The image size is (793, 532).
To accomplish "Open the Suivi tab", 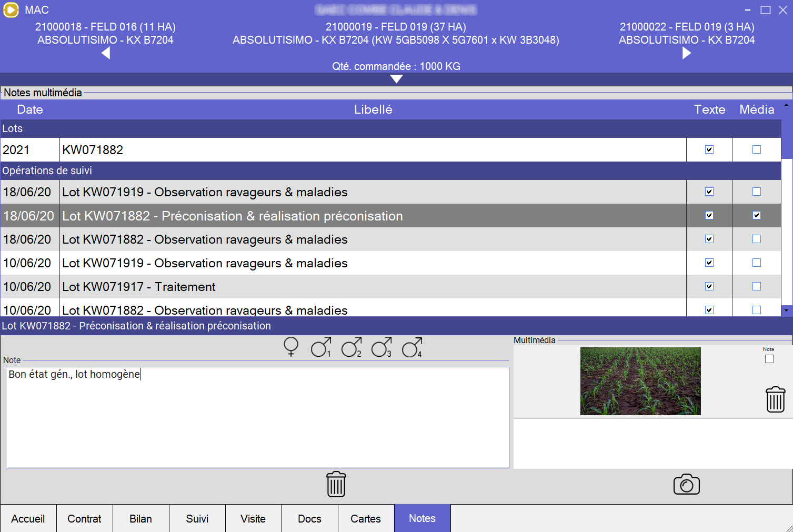I will pos(197,518).
